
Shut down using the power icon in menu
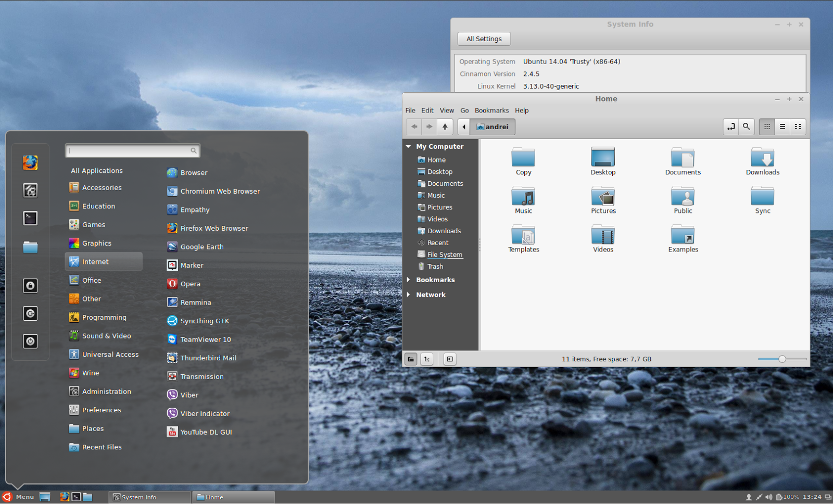[30, 341]
